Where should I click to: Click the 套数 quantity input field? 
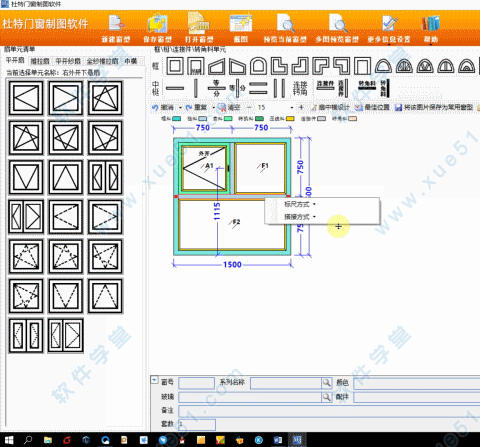[x=197, y=424]
